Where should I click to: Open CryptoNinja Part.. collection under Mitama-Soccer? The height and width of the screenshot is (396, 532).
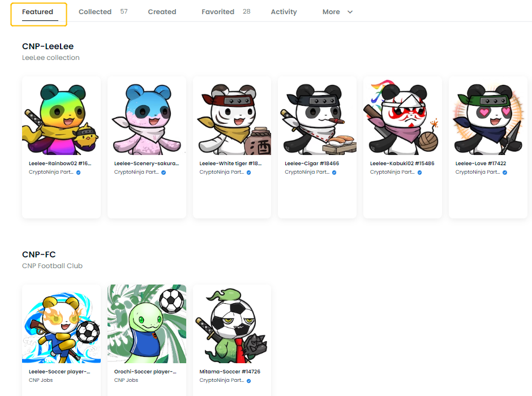point(222,380)
